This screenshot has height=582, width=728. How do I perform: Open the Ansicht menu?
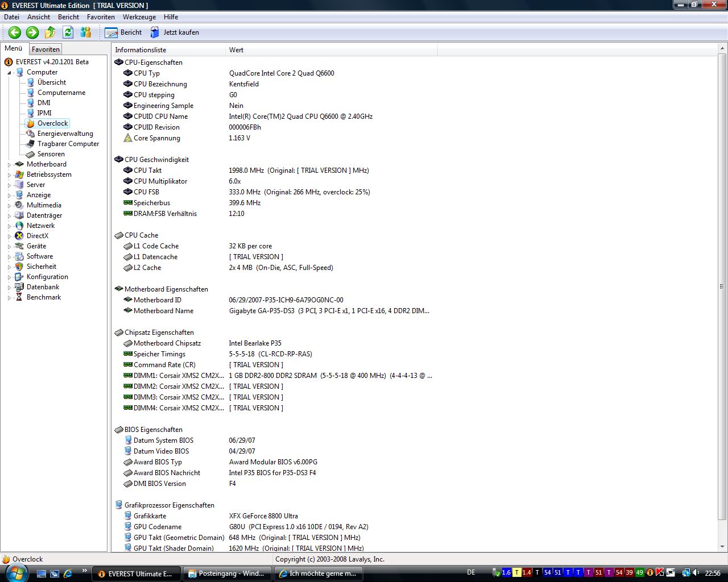point(39,17)
